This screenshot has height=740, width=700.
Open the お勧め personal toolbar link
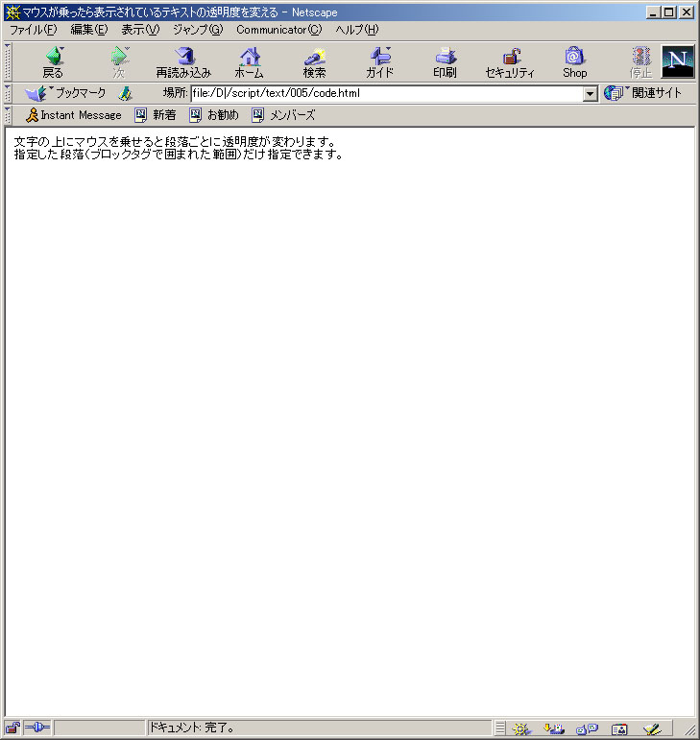click(214, 115)
